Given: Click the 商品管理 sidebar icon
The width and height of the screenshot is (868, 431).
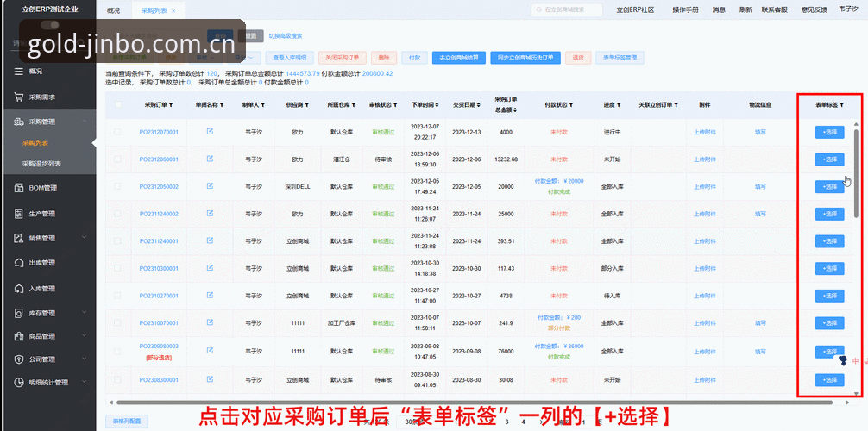Looking at the screenshot, I should 18,336.
